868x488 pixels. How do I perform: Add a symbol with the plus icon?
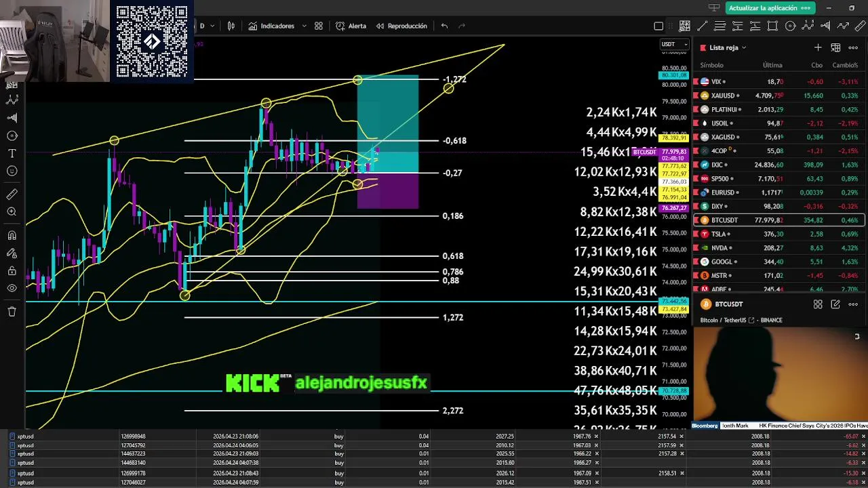(x=818, y=47)
